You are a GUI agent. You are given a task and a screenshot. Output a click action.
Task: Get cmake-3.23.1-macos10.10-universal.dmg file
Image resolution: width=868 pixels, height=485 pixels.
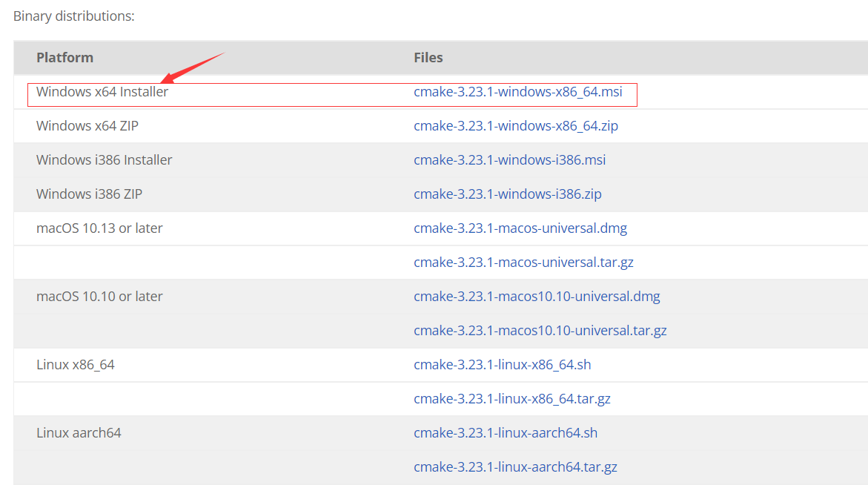click(x=537, y=296)
